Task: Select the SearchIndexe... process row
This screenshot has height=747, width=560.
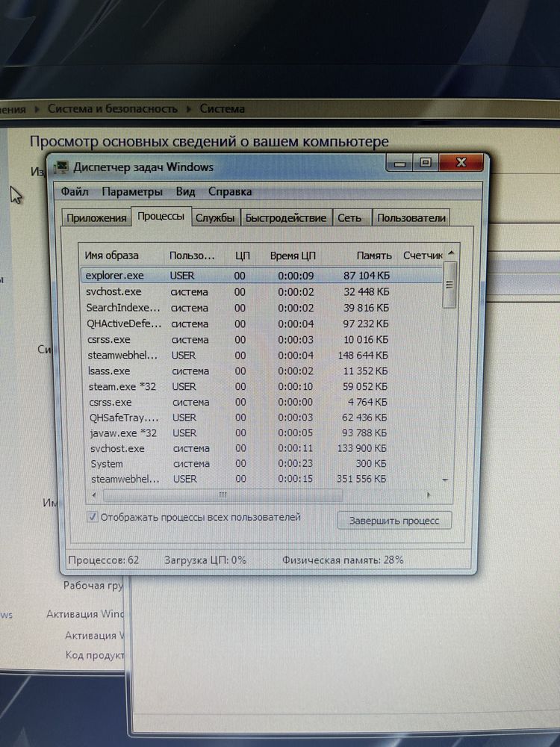Action: coord(262,308)
